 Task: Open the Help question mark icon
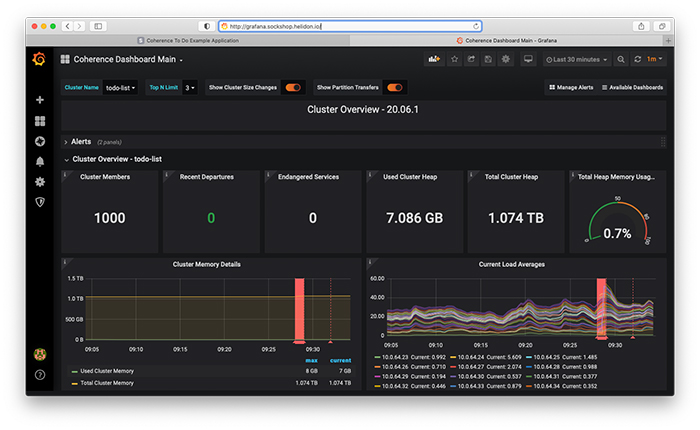(40, 375)
